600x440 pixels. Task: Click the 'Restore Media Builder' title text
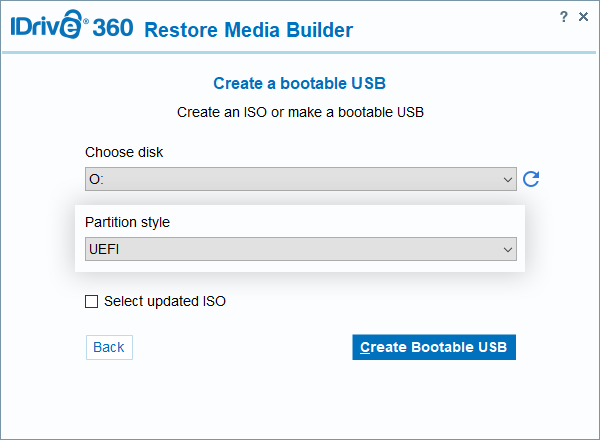(248, 30)
